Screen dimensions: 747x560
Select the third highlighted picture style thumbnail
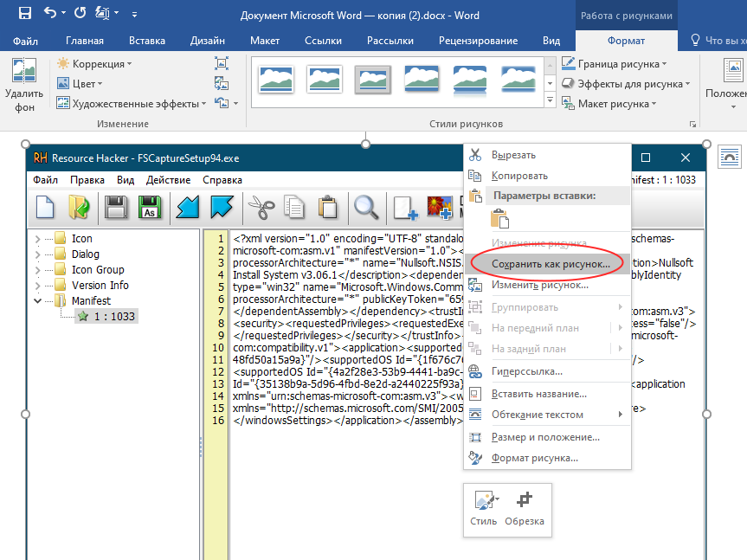(372, 80)
